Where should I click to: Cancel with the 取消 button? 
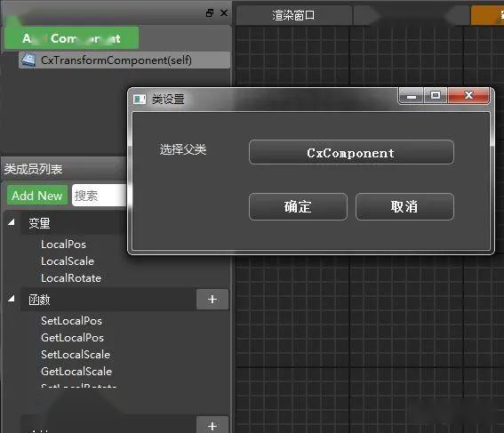[404, 206]
